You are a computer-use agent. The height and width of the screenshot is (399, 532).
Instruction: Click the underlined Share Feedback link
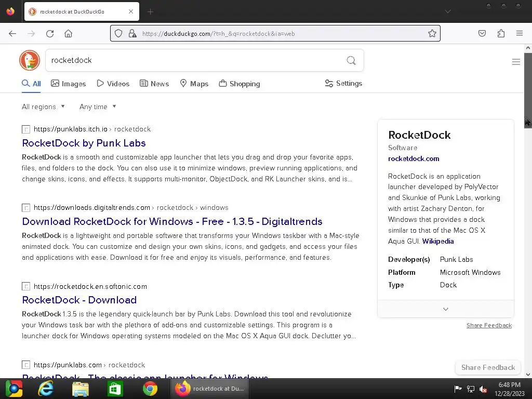pyautogui.click(x=489, y=325)
